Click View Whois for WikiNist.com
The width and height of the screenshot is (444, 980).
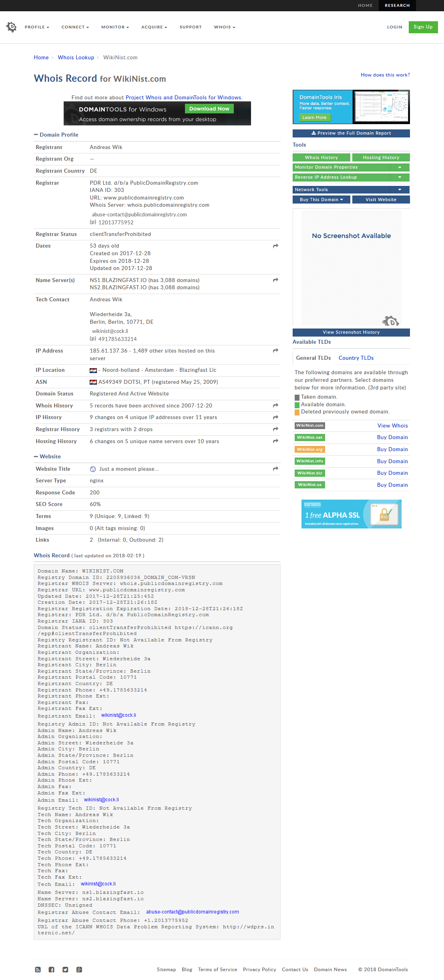click(393, 426)
